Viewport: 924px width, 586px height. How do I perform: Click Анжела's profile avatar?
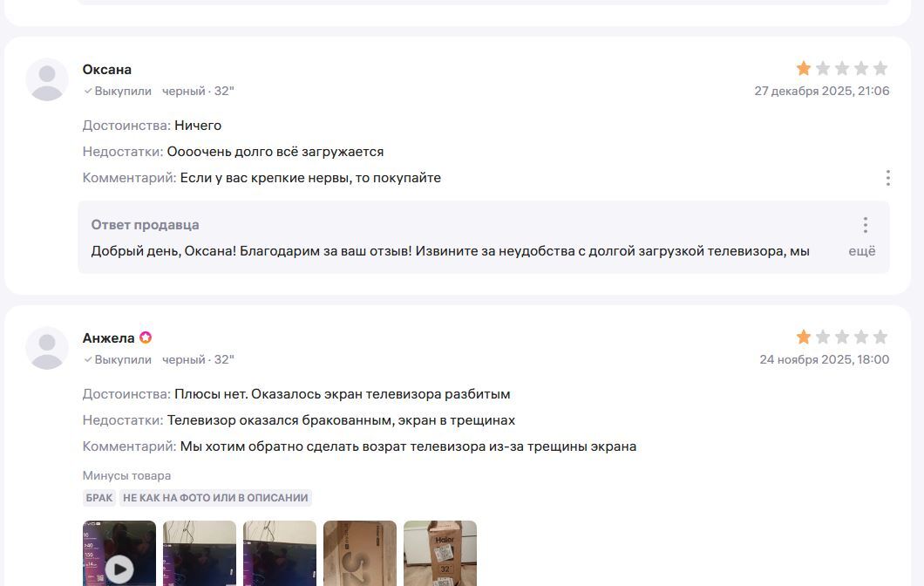click(x=47, y=349)
